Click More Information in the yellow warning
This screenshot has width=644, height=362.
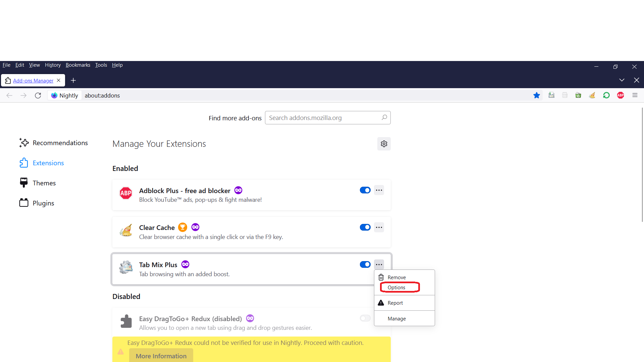pyautogui.click(x=161, y=356)
